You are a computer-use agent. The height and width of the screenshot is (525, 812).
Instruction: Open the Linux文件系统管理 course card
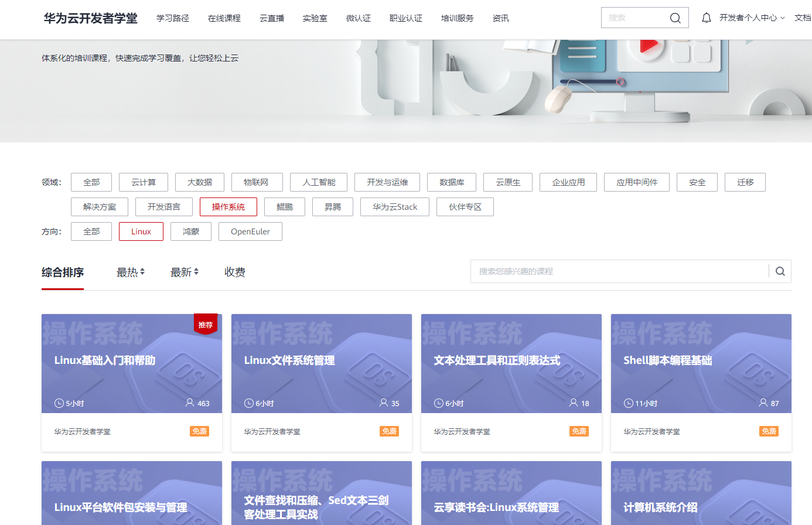pos(322,383)
